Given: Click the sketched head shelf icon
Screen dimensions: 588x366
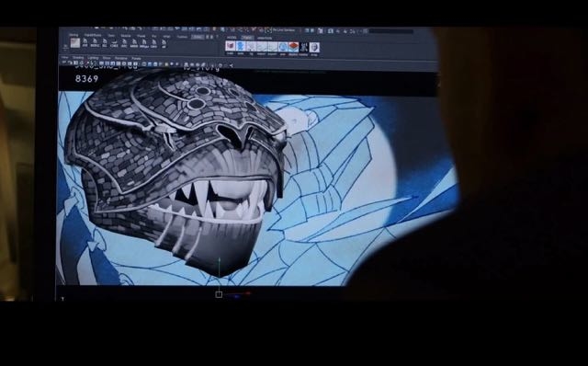Looking at the screenshot, I should pyautogui.click(x=314, y=47).
